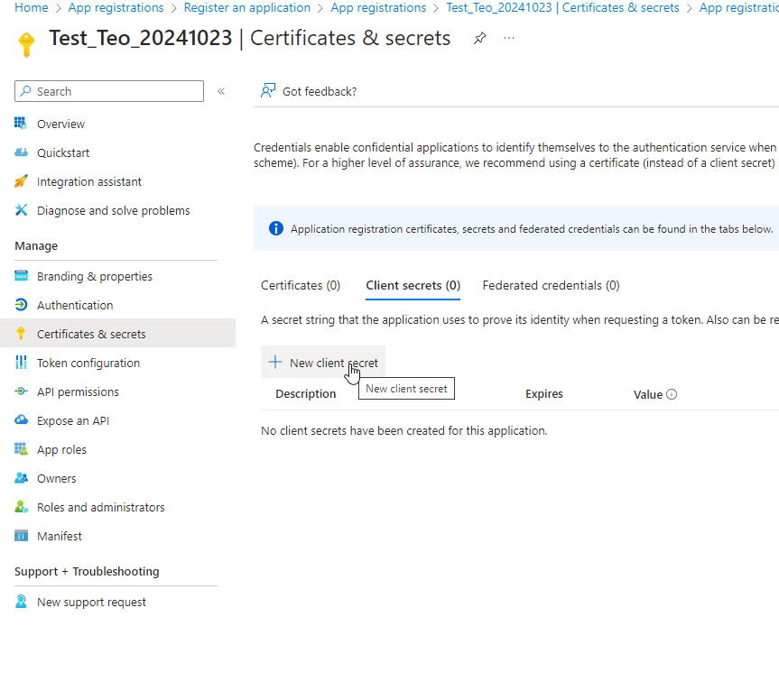Click the Branding & properties icon
The width and height of the screenshot is (779, 700).
21,276
